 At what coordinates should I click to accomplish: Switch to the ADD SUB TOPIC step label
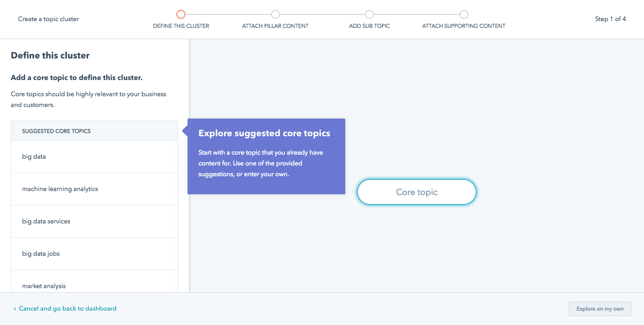tap(369, 26)
